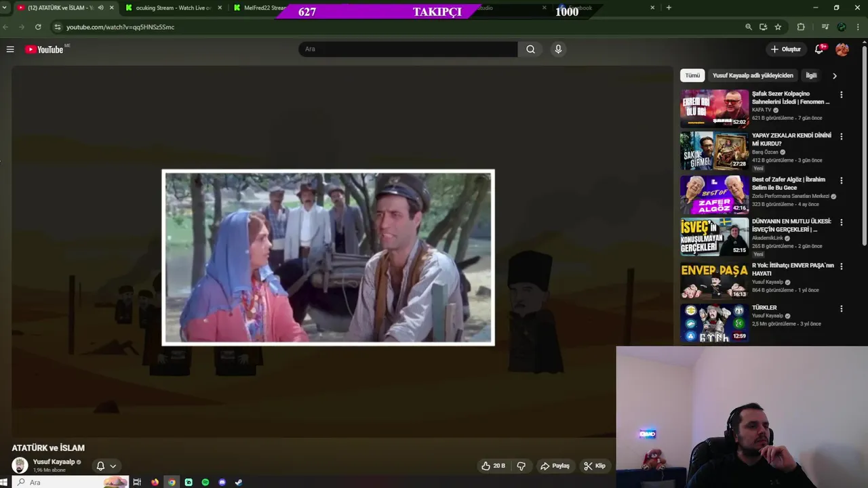Open the Best of Zafer Algöz thumbnail
The width and height of the screenshot is (868, 488).
coord(715,195)
